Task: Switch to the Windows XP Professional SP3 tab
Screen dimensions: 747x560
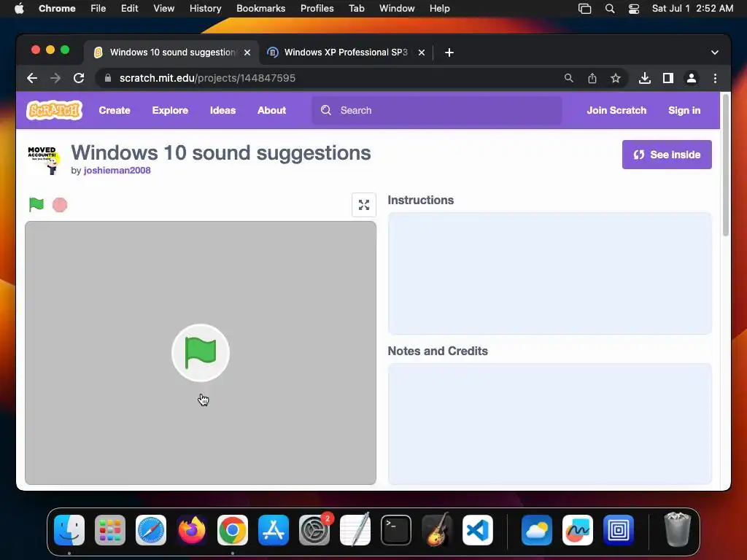Action: 345,52
